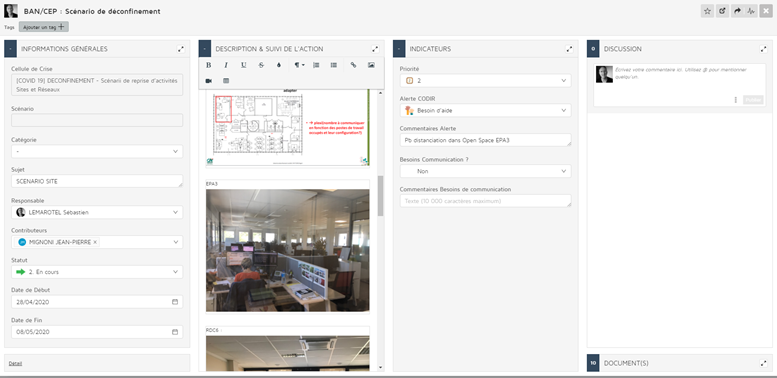Viewport: 777px width, 378px height.
Task: Open the Statut dropdown showing En cours
Action: pyautogui.click(x=97, y=272)
